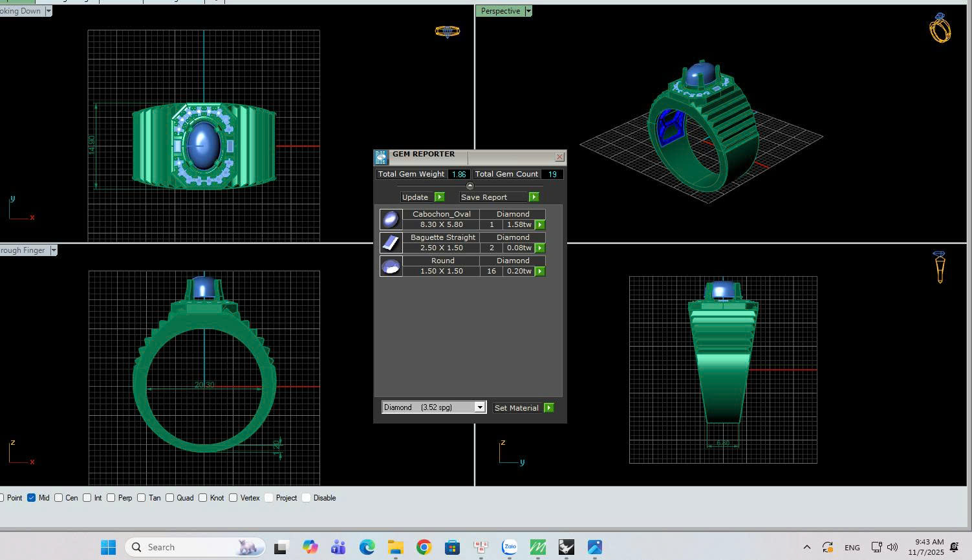This screenshot has height=560, width=972.
Task: Click the Baguette Straight gem icon
Action: click(x=391, y=242)
